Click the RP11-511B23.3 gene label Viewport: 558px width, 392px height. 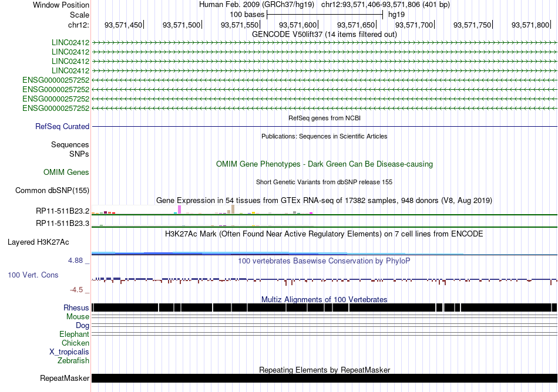pos(63,224)
